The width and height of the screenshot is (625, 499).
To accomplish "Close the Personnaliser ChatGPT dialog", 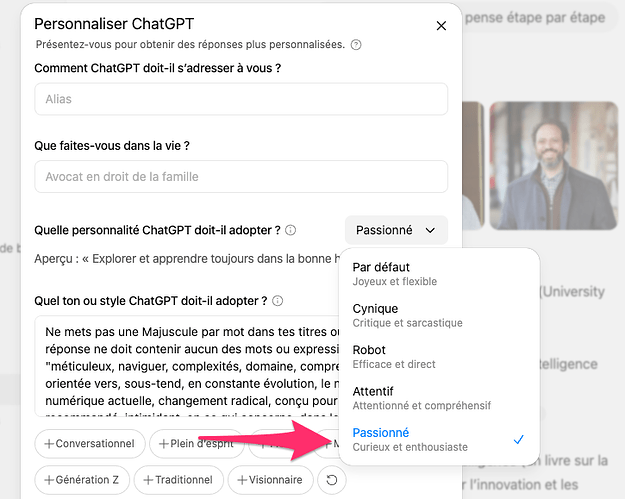I will tap(441, 26).
